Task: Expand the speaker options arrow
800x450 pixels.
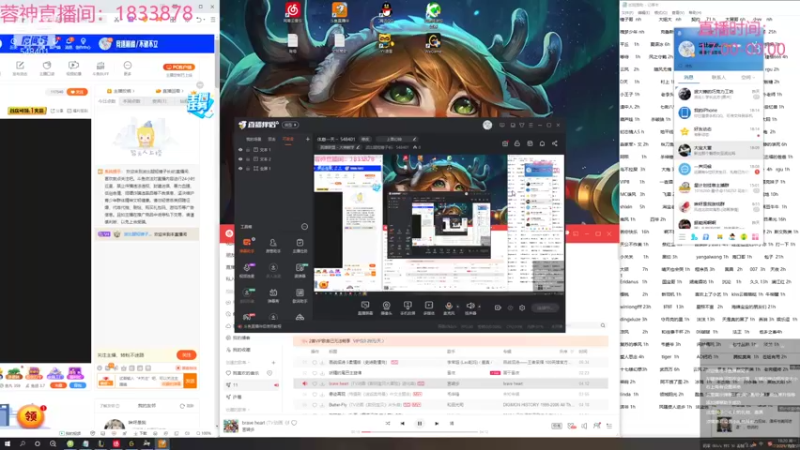Action: pyautogui.click(x=479, y=307)
